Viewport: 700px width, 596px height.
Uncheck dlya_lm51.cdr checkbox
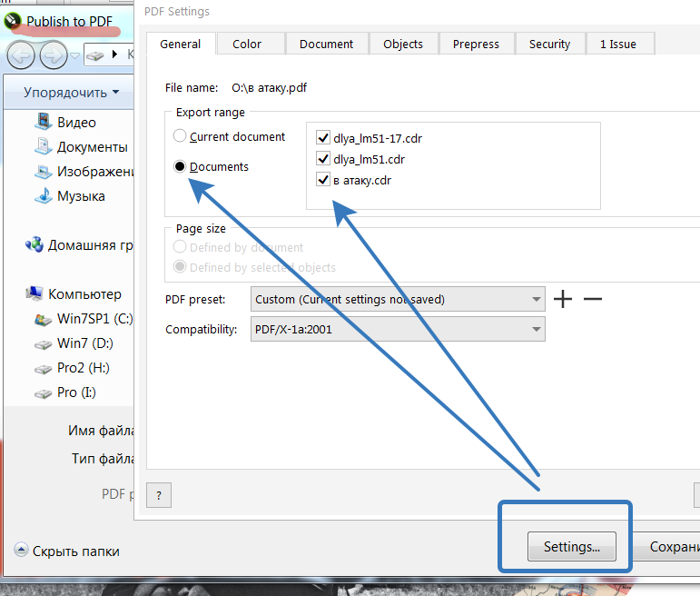[323, 159]
